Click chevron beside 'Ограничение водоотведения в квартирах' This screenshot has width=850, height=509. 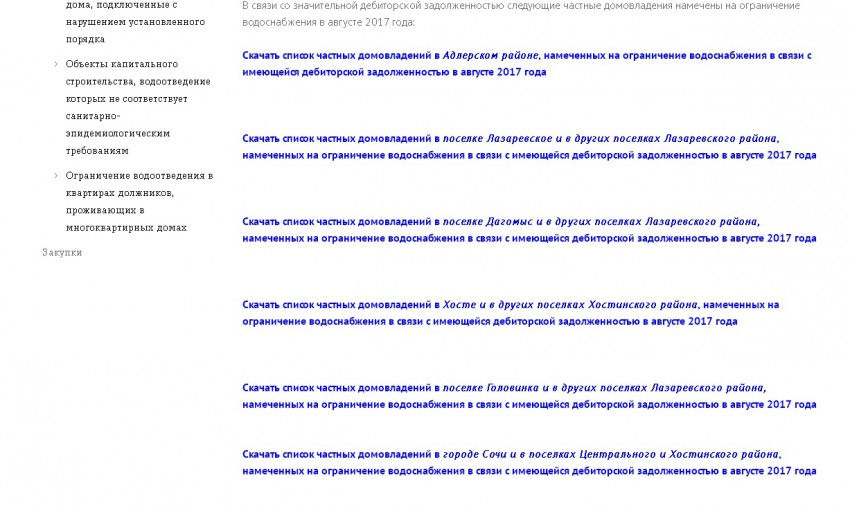point(56,175)
